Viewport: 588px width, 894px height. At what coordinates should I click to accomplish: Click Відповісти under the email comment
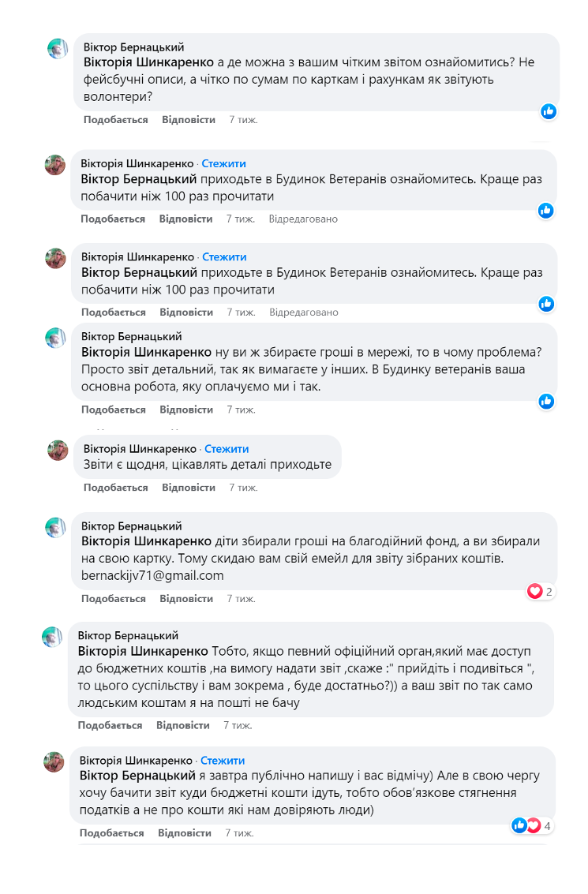click(186, 599)
